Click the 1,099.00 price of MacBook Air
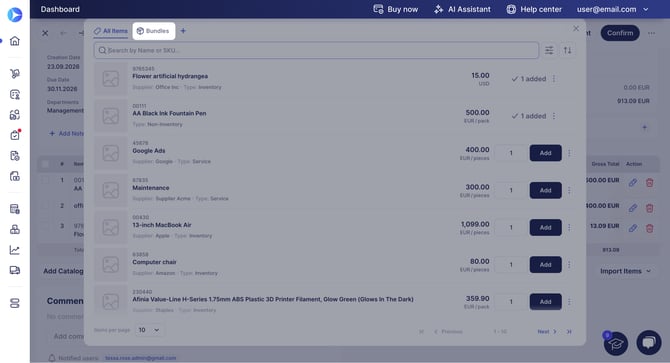670x363 pixels. pos(475,224)
